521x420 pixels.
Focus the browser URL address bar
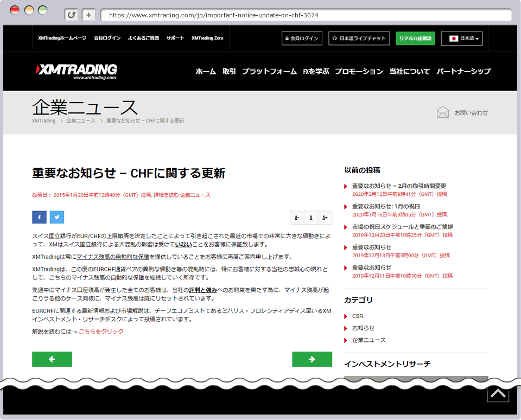pos(306,15)
